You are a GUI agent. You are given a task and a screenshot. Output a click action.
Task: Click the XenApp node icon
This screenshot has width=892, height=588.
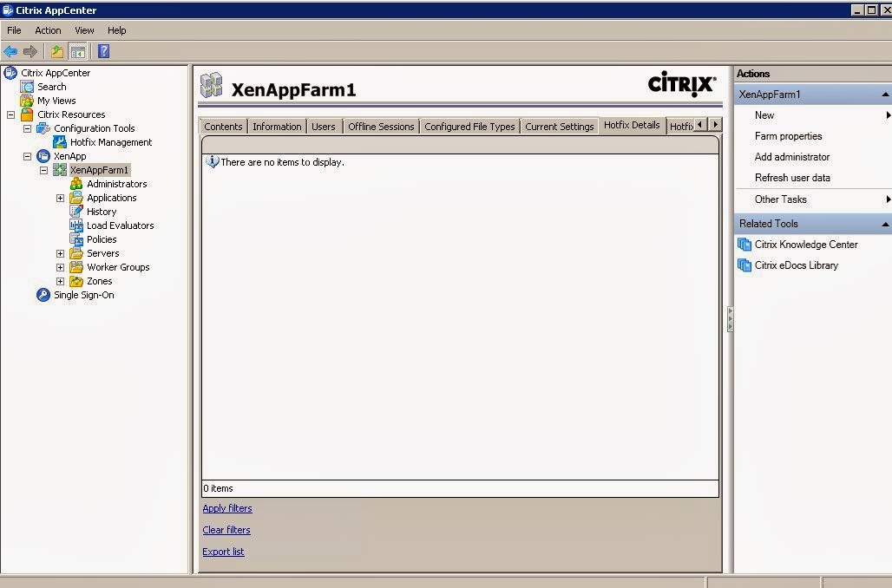(43, 156)
